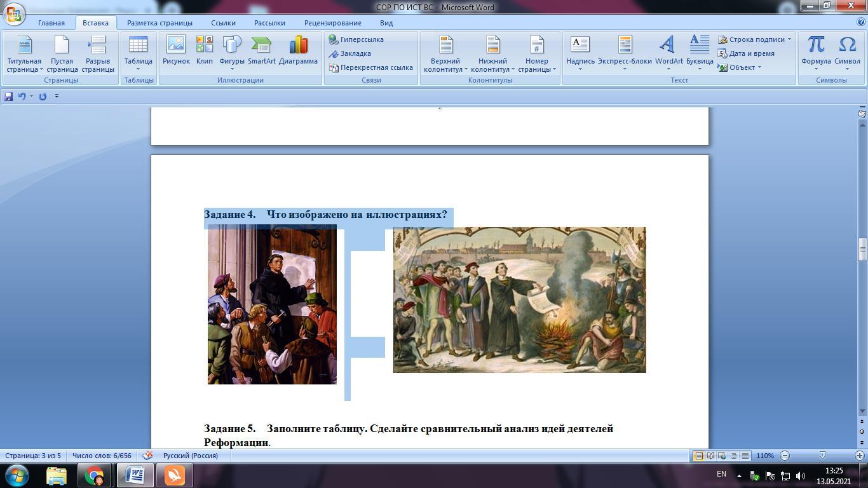Toggle the spell check status icon
The height and width of the screenshot is (488, 868).
pyautogui.click(x=147, y=456)
